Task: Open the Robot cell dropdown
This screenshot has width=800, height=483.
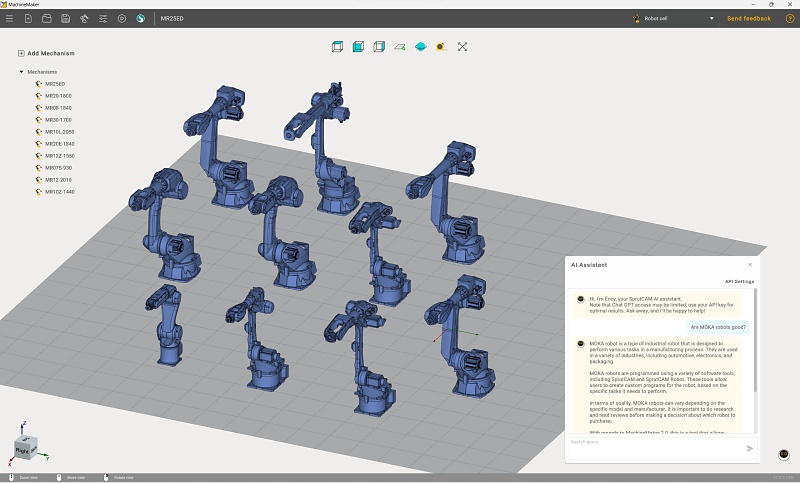Action: [673, 18]
